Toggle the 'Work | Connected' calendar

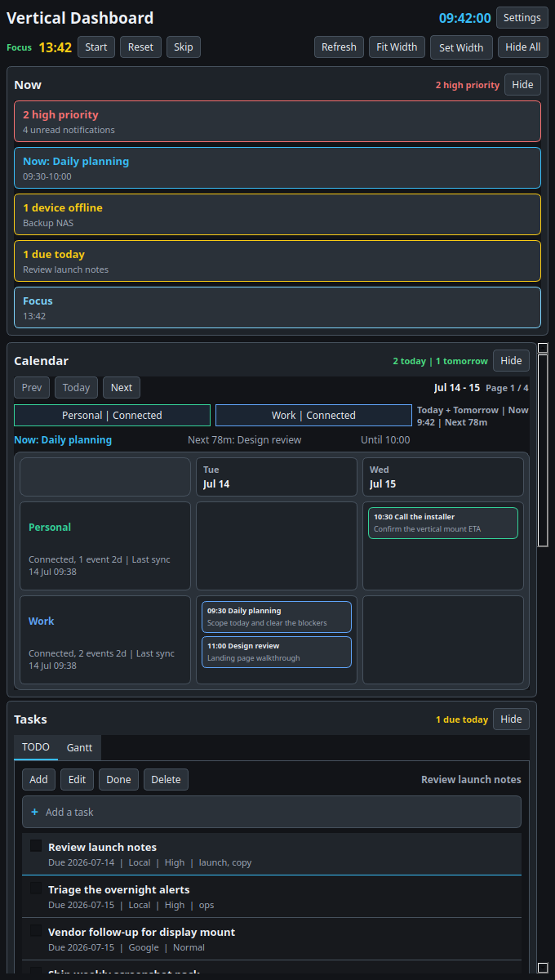pyautogui.click(x=313, y=416)
